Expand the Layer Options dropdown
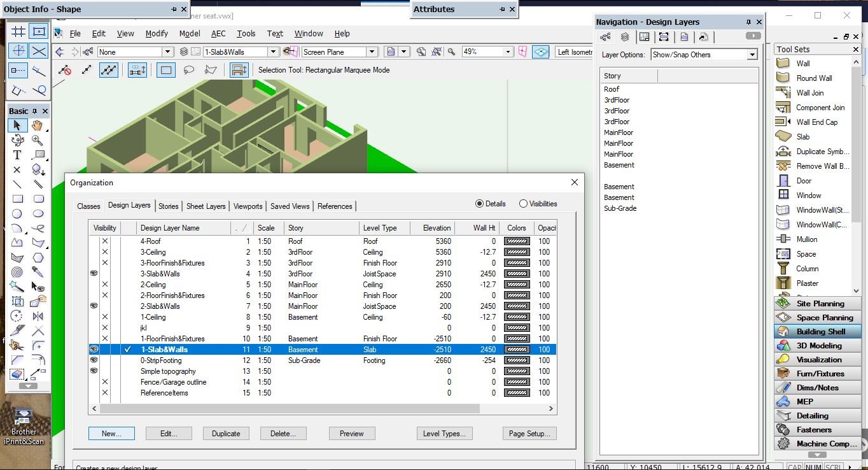The width and height of the screenshot is (868, 470). pyautogui.click(x=752, y=55)
